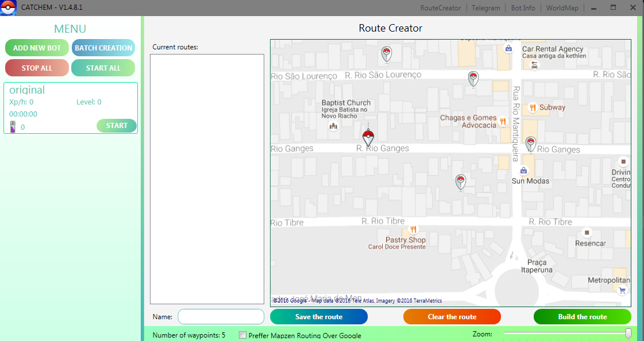Click Number of waypoints: 5 label

(x=189, y=335)
